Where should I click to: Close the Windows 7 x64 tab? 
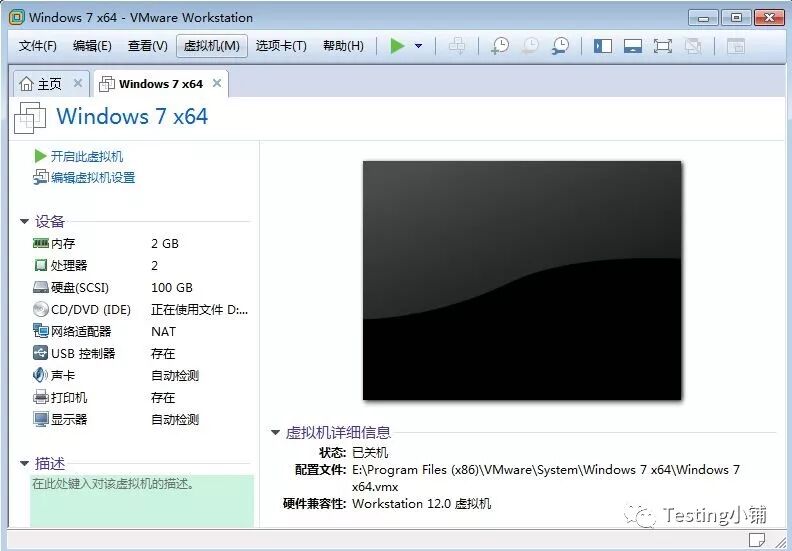coord(217,83)
